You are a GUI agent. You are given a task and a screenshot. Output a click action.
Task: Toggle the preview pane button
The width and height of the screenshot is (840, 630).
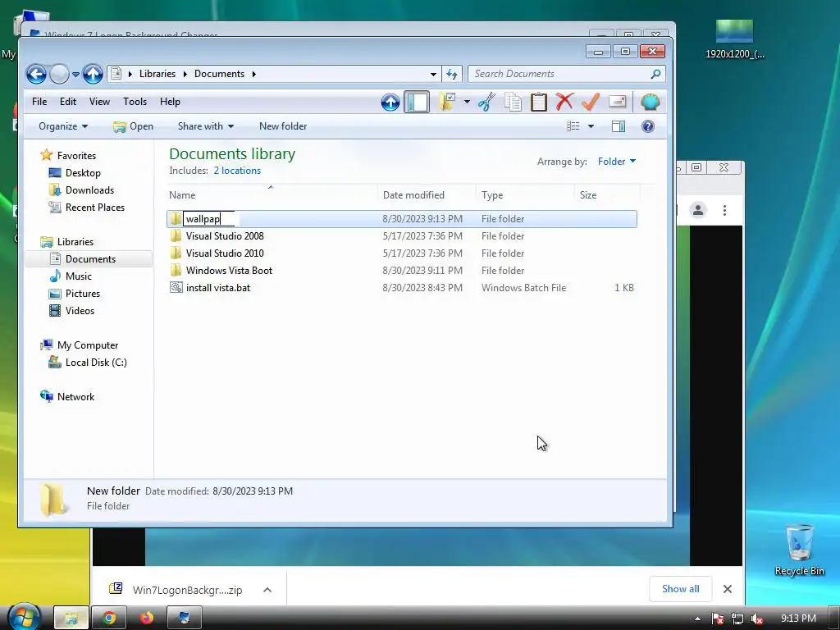pyautogui.click(x=619, y=126)
